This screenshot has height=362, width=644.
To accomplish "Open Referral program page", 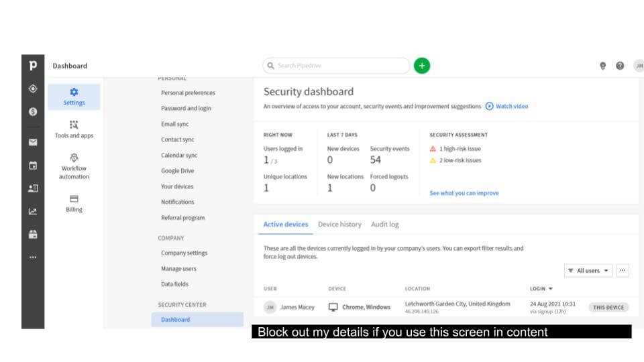I will (182, 217).
